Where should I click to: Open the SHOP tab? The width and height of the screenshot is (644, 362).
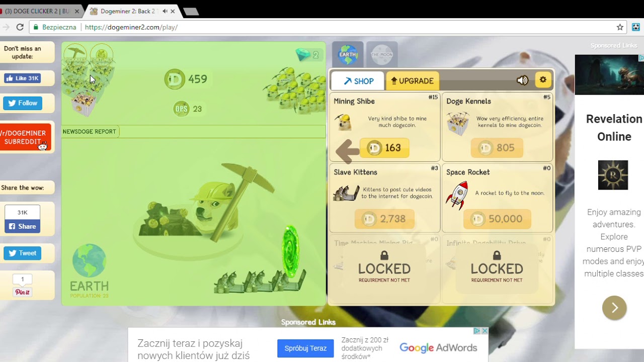pyautogui.click(x=358, y=81)
